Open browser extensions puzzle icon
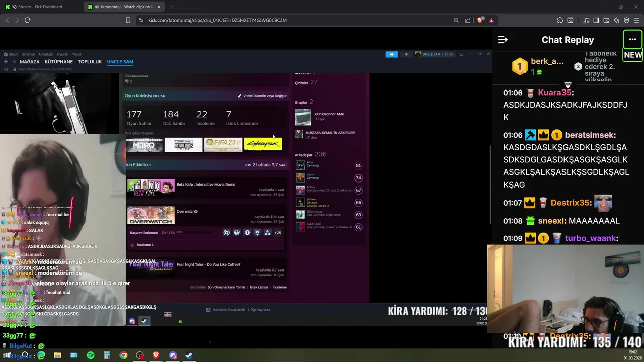The height and width of the screenshot is (362, 644). click(x=560, y=20)
